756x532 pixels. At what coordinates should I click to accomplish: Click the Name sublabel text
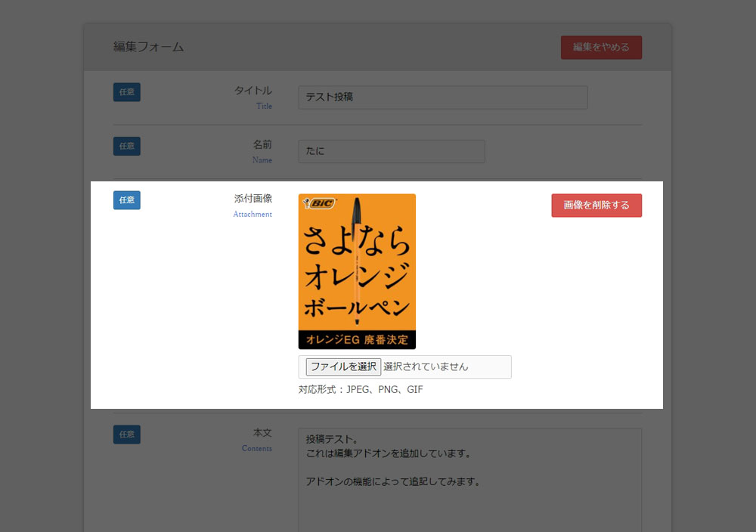[262, 160]
